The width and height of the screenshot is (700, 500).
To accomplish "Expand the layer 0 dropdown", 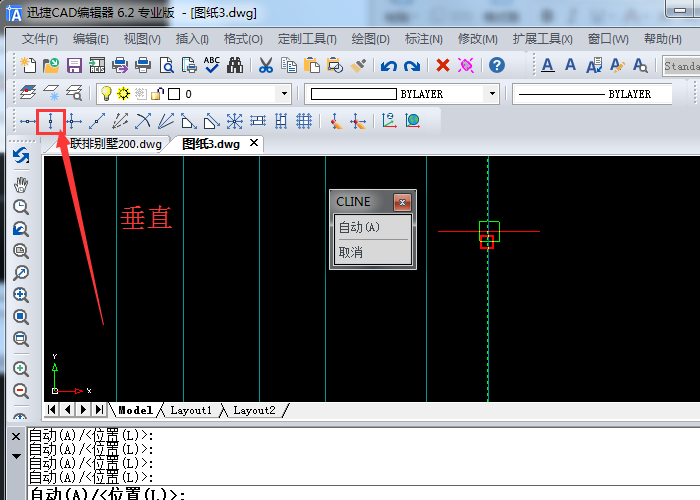I will click(x=284, y=94).
